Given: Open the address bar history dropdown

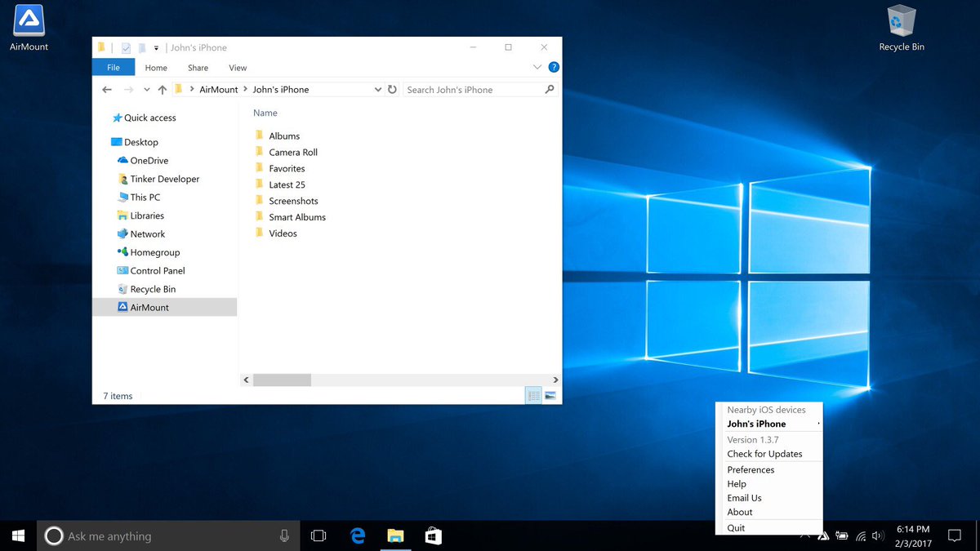Looking at the screenshot, I should (378, 90).
